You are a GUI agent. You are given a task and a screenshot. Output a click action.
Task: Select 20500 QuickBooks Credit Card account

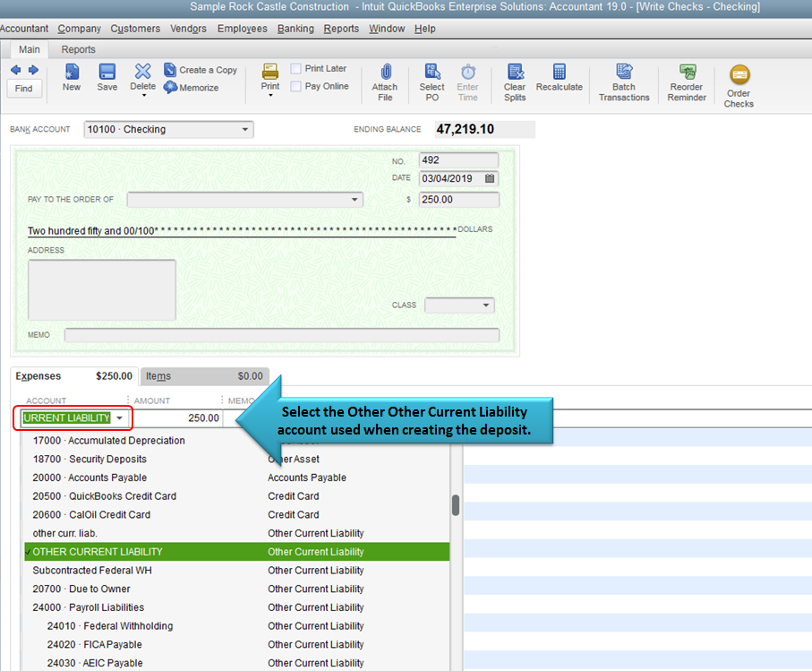(236, 496)
